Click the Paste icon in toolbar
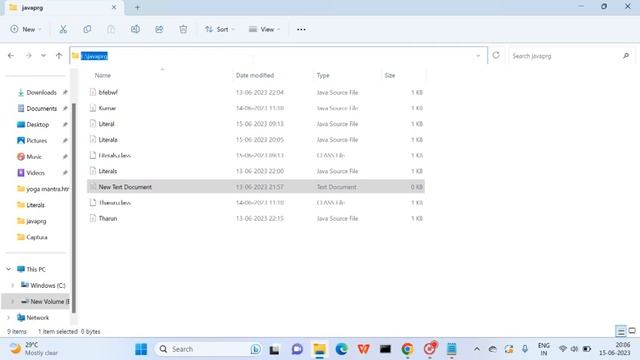Screen dimensions: 640x360 pos(111,29)
